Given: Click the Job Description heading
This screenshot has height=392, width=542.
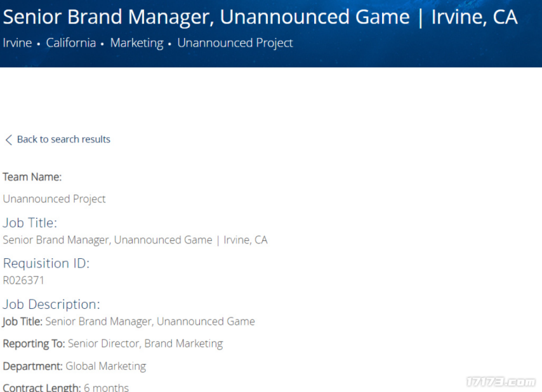Looking at the screenshot, I should [x=51, y=304].
